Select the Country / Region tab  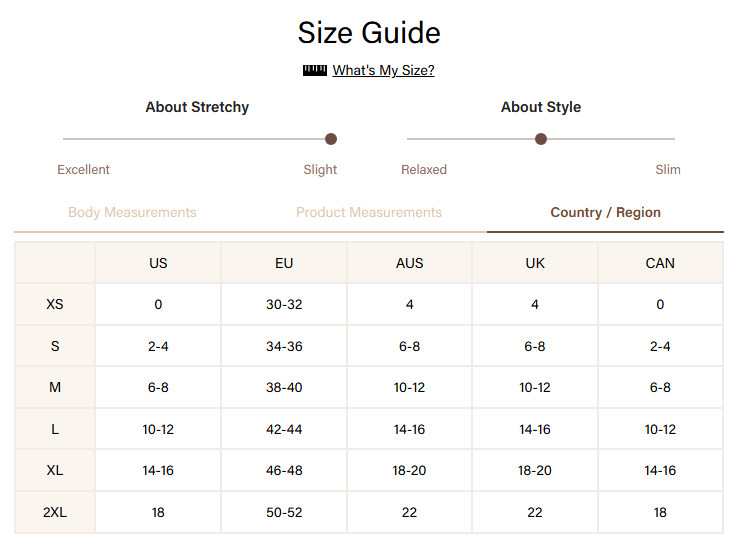605,212
